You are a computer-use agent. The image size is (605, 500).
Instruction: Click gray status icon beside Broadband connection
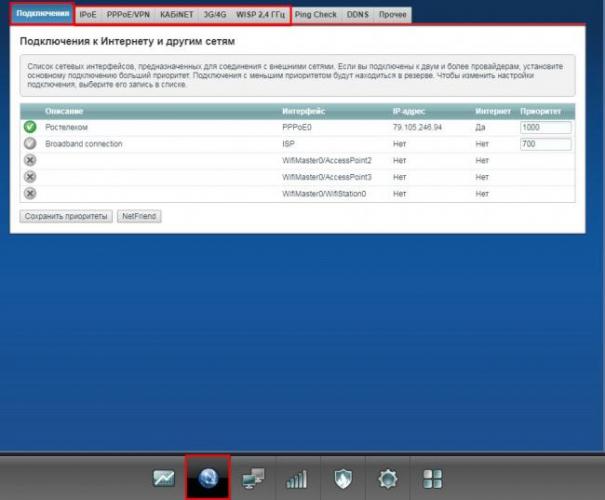[29, 144]
